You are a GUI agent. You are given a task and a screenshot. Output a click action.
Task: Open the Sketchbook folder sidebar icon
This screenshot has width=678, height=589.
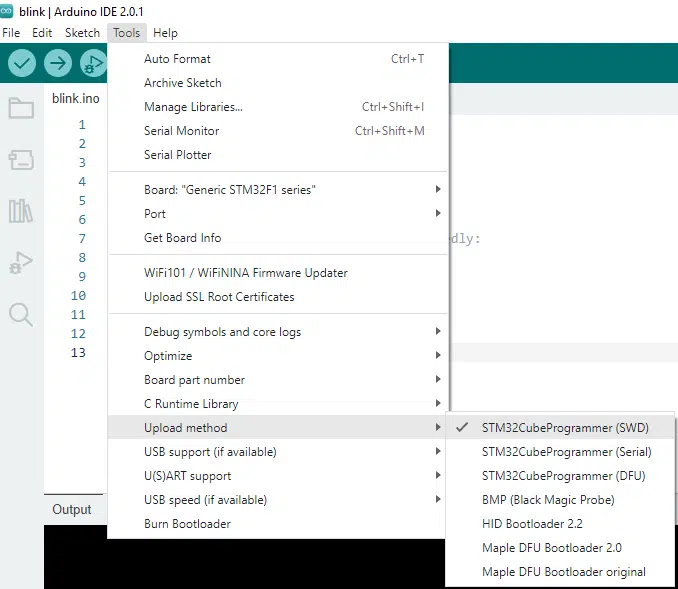point(21,108)
